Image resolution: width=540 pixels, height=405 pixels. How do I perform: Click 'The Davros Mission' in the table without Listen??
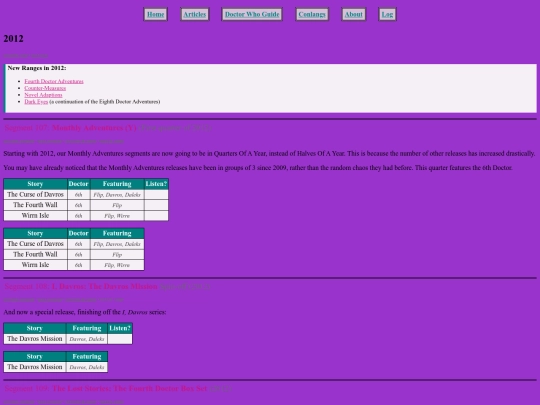tap(35, 367)
